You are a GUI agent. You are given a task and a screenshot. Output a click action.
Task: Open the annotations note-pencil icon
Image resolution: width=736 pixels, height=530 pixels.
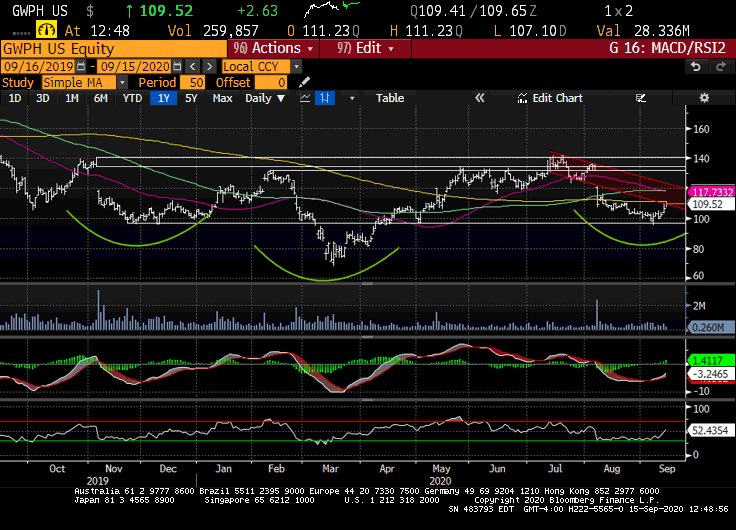[641, 98]
